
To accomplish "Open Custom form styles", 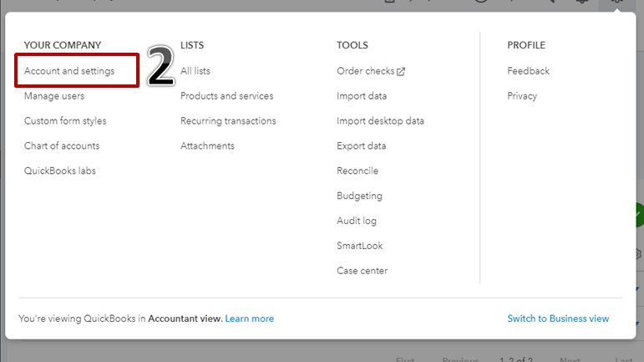I will pos(65,121).
